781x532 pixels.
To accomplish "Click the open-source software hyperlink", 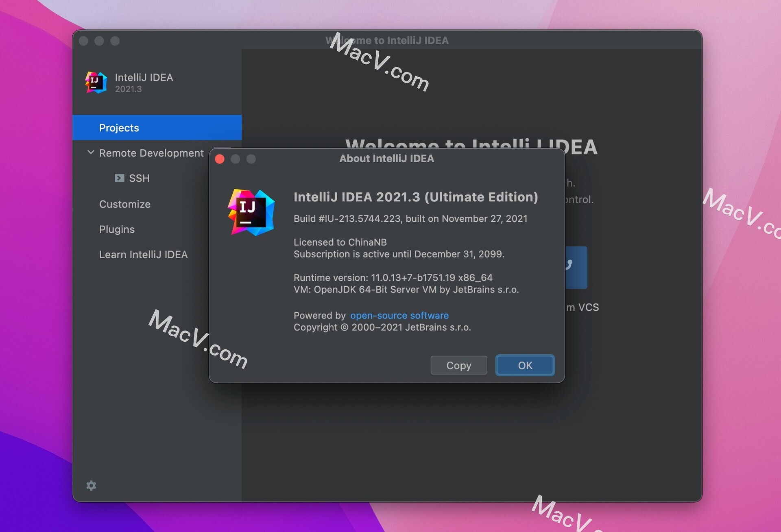I will coord(399,316).
